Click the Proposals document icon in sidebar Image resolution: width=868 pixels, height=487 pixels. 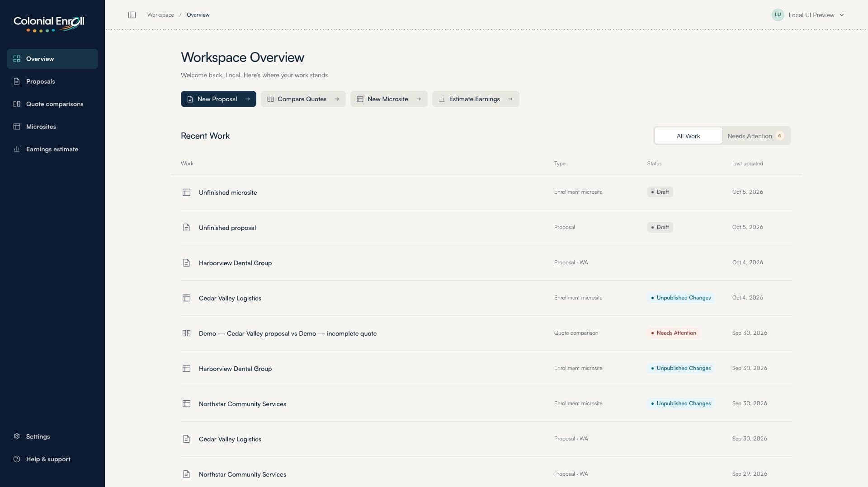click(17, 81)
